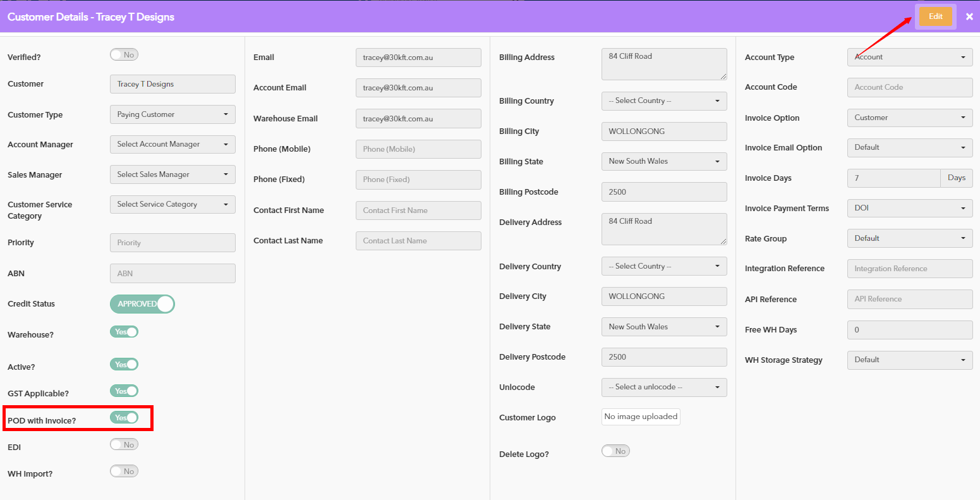Image resolution: width=980 pixels, height=500 pixels.
Task: Open the Customer Type dropdown
Action: coord(172,114)
